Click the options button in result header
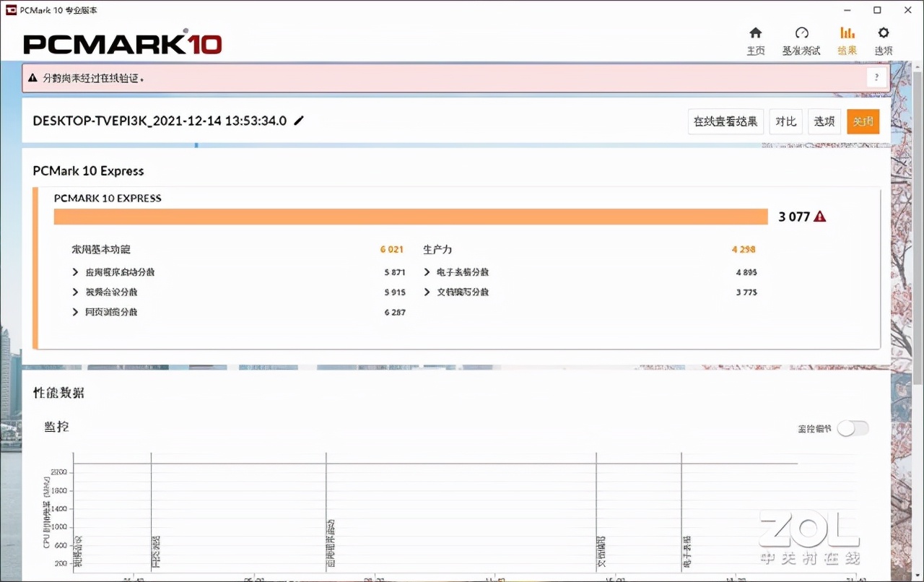 [824, 121]
